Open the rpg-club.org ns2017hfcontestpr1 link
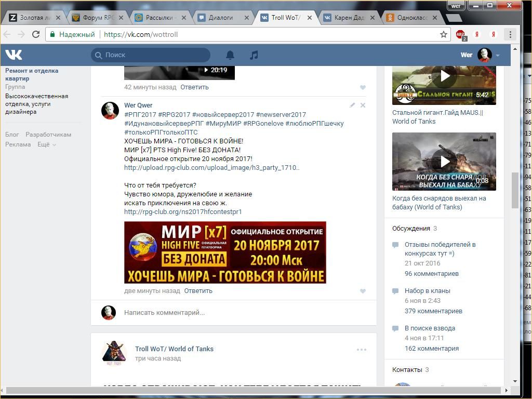Viewport: 532px width, 399px height. click(183, 212)
